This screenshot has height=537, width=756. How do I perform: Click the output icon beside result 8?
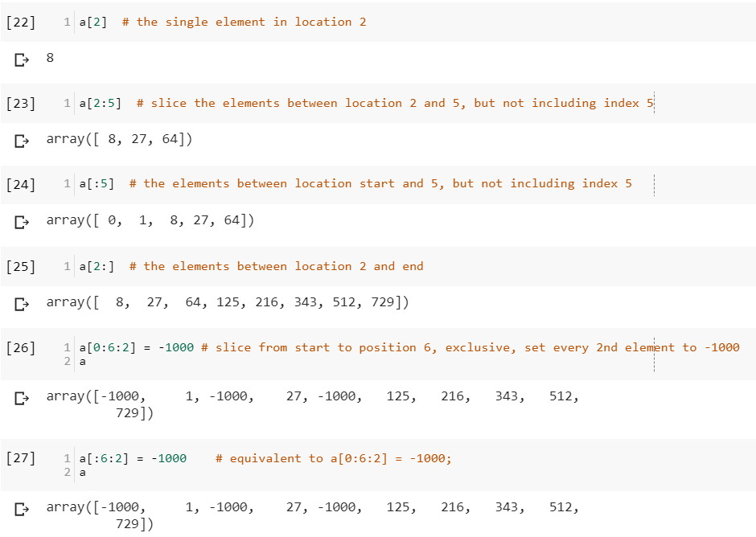click(x=22, y=59)
